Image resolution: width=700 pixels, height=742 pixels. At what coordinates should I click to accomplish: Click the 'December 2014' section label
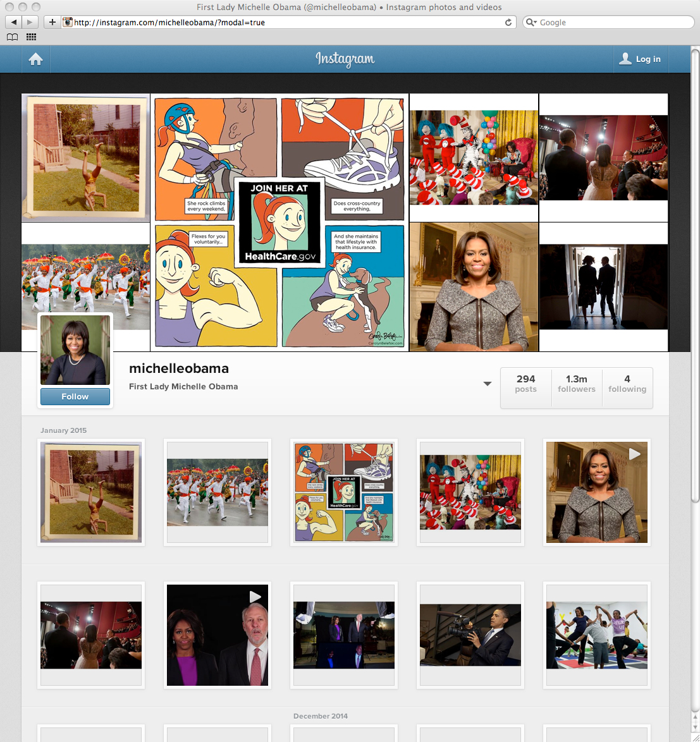tap(321, 716)
